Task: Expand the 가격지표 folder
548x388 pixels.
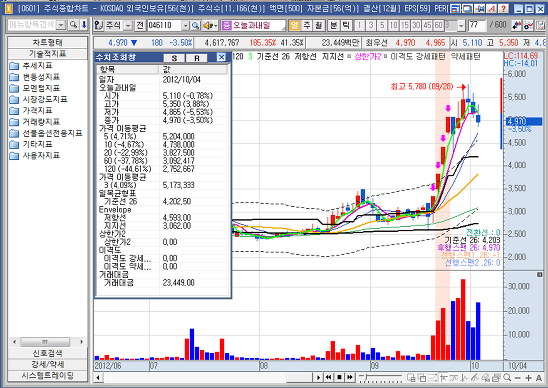Action: (31, 110)
